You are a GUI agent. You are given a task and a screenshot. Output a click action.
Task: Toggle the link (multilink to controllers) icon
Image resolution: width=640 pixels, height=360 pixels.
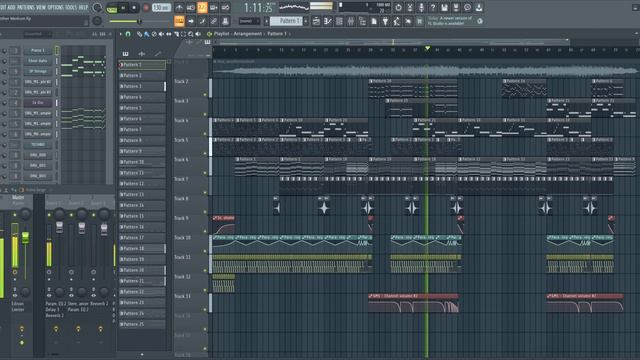coord(213,21)
